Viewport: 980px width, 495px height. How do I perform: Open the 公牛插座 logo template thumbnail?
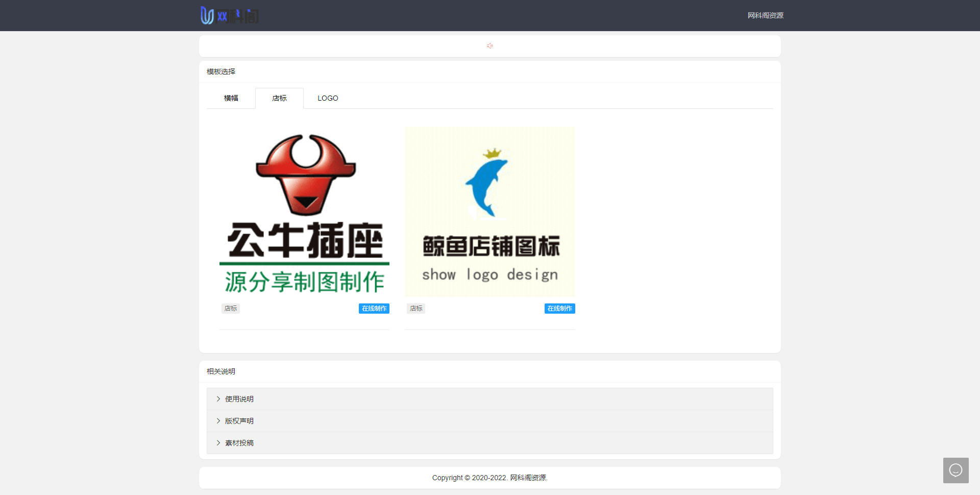click(x=304, y=211)
